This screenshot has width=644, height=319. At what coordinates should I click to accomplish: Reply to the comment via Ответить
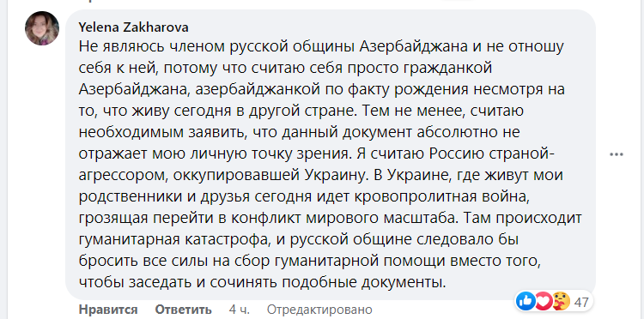183,310
